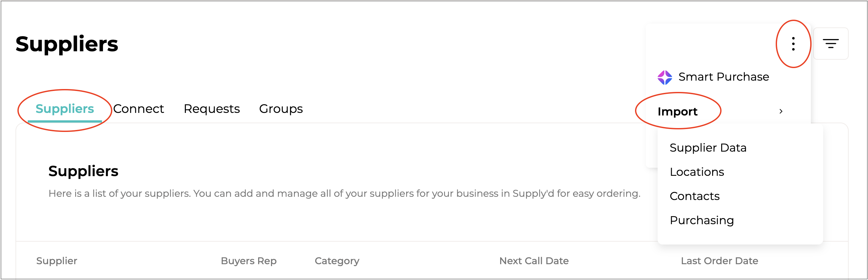Click the Suppliers page title
Image resolution: width=868 pixels, height=280 pixels.
point(67,44)
